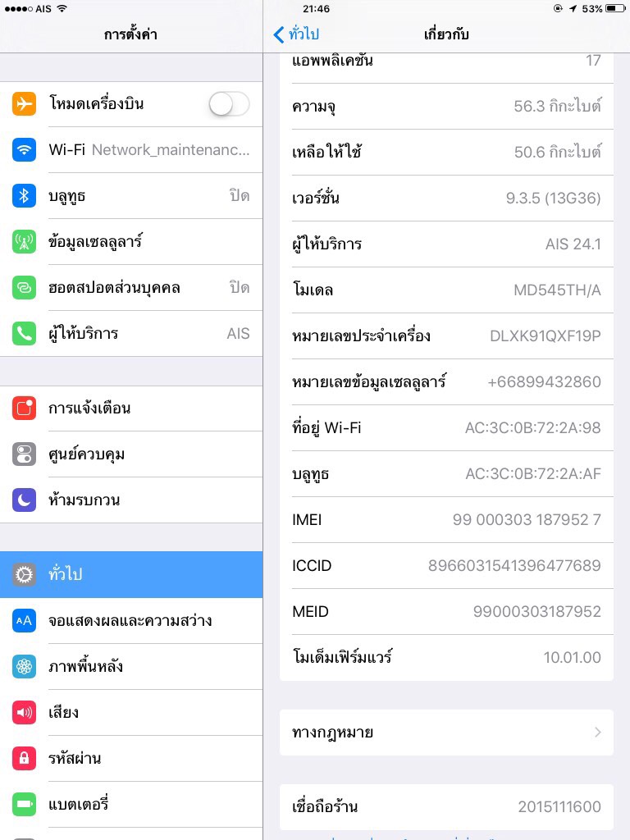Tap the Control Center toggle icon
This screenshot has width=630, height=840.
click(x=24, y=454)
